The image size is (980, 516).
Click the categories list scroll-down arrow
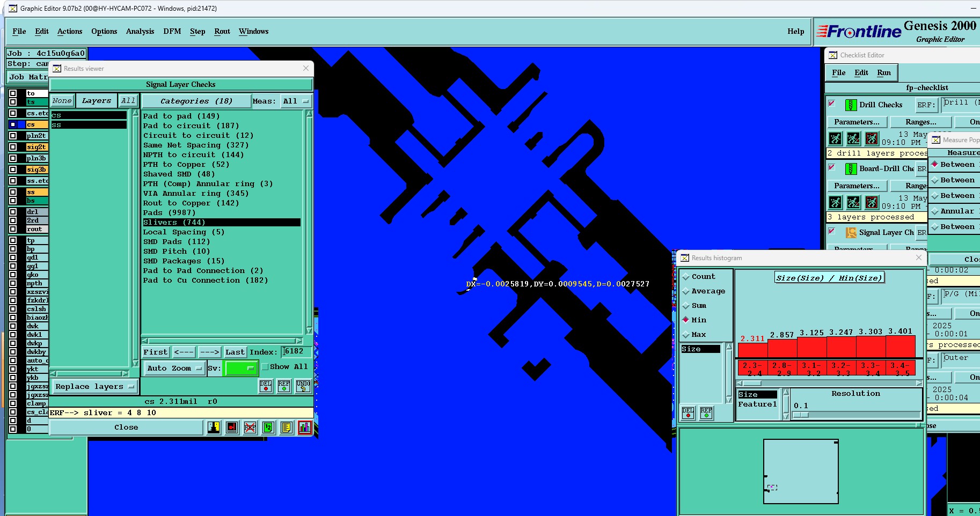click(x=309, y=330)
